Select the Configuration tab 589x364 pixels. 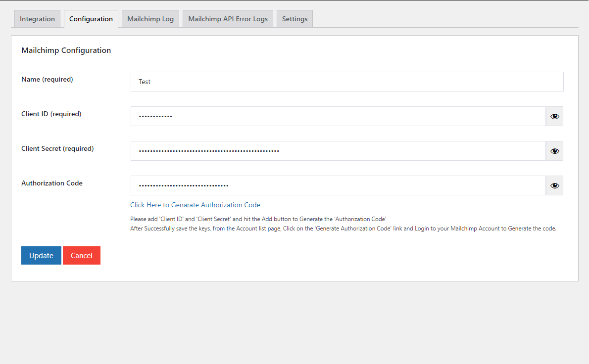pyautogui.click(x=91, y=19)
